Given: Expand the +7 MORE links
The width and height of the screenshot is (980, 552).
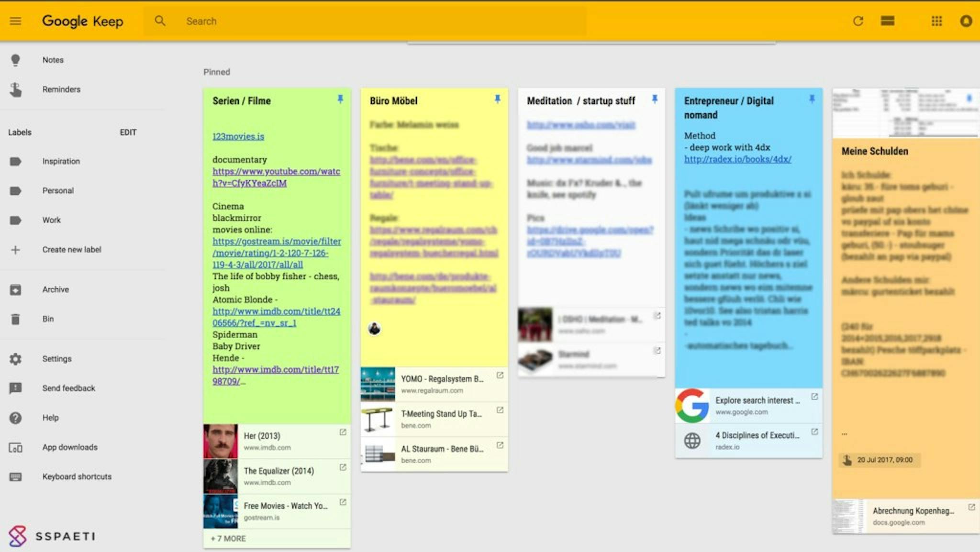Looking at the screenshot, I should (228, 539).
